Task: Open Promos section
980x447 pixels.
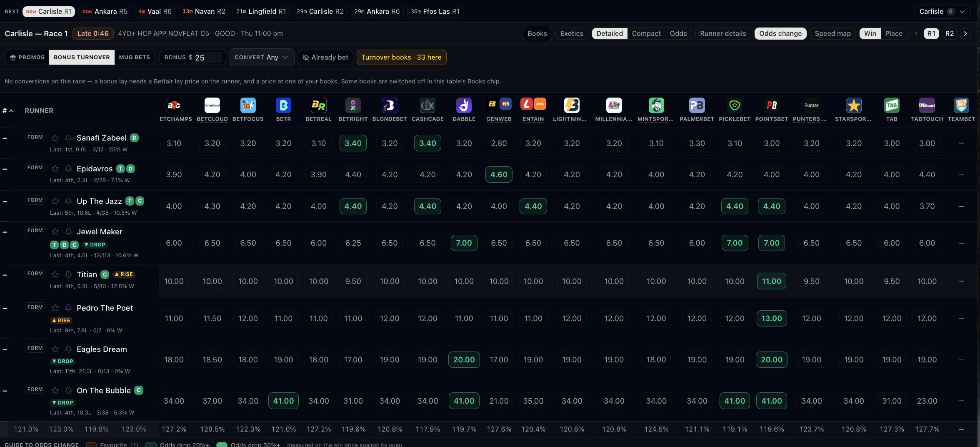Action: pyautogui.click(x=27, y=57)
